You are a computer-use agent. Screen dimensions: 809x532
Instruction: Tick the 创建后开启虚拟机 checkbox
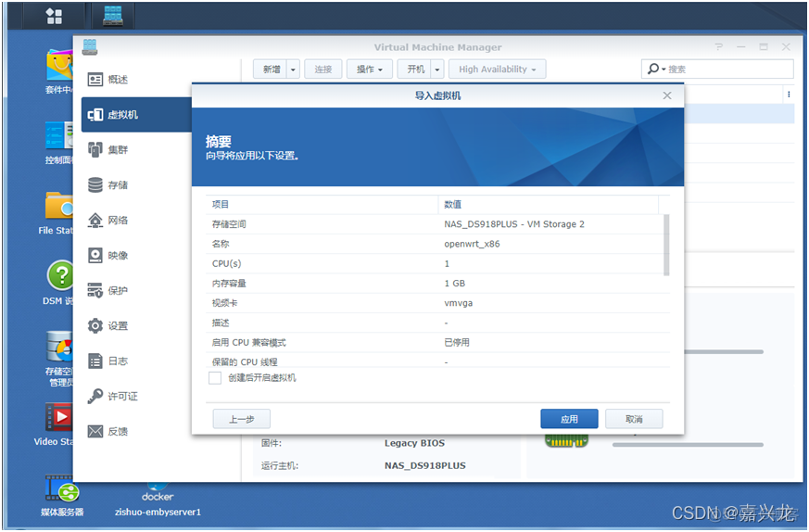(215, 378)
